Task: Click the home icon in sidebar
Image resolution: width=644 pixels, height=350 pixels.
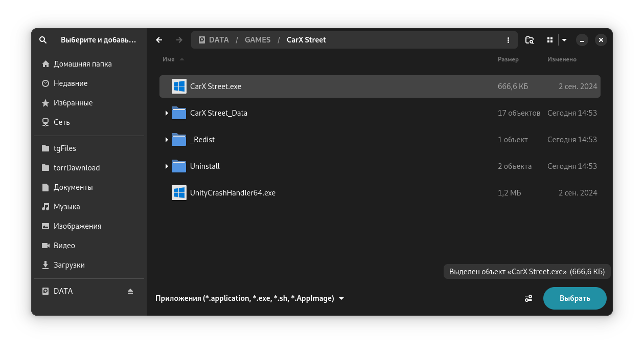Action: point(45,64)
